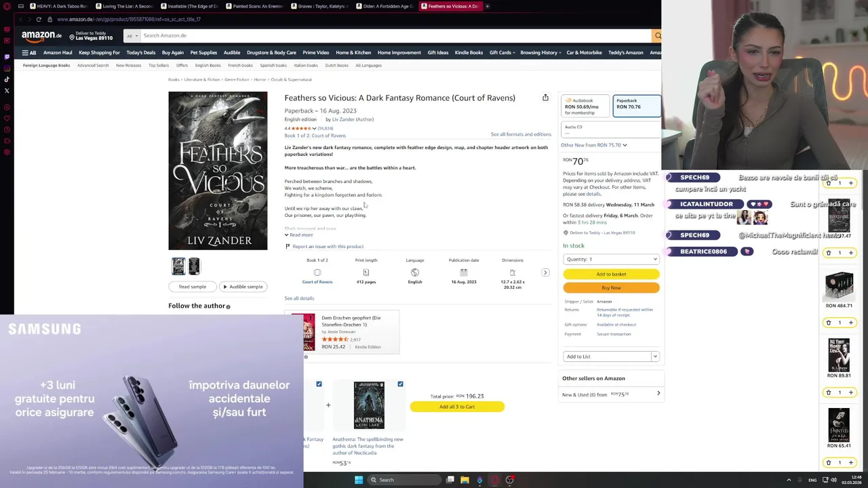Open the Anathema book cover
This screenshot has width=868, height=488.
tap(369, 405)
